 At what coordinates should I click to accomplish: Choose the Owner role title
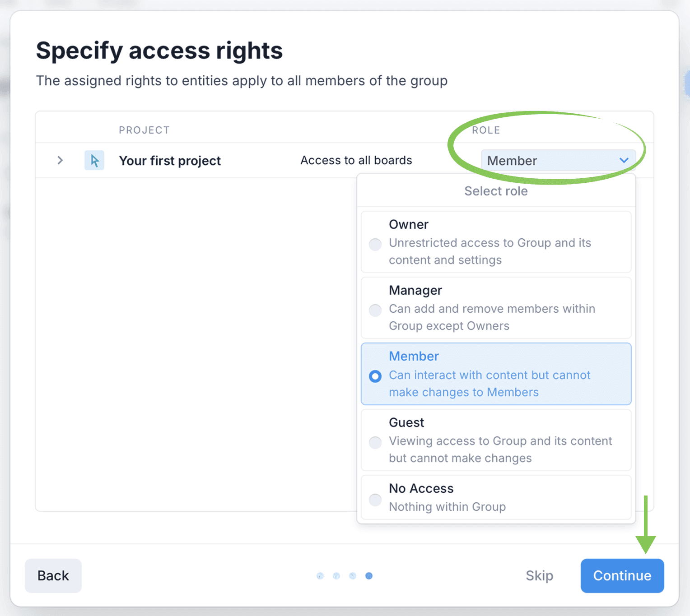409,224
